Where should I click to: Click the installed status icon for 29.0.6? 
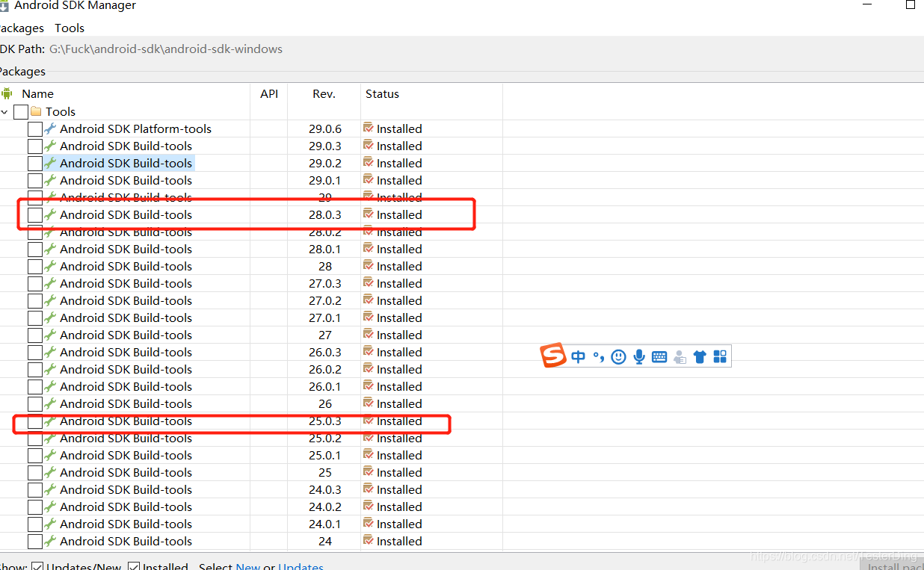click(x=368, y=128)
